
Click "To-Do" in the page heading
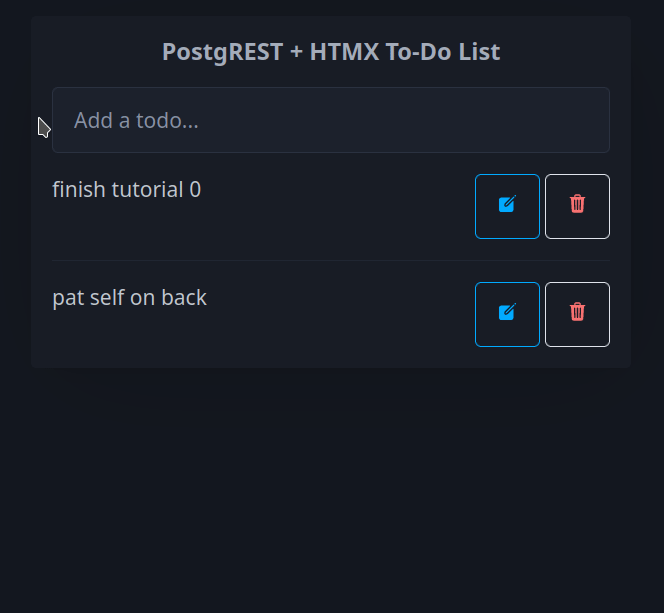(419, 52)
